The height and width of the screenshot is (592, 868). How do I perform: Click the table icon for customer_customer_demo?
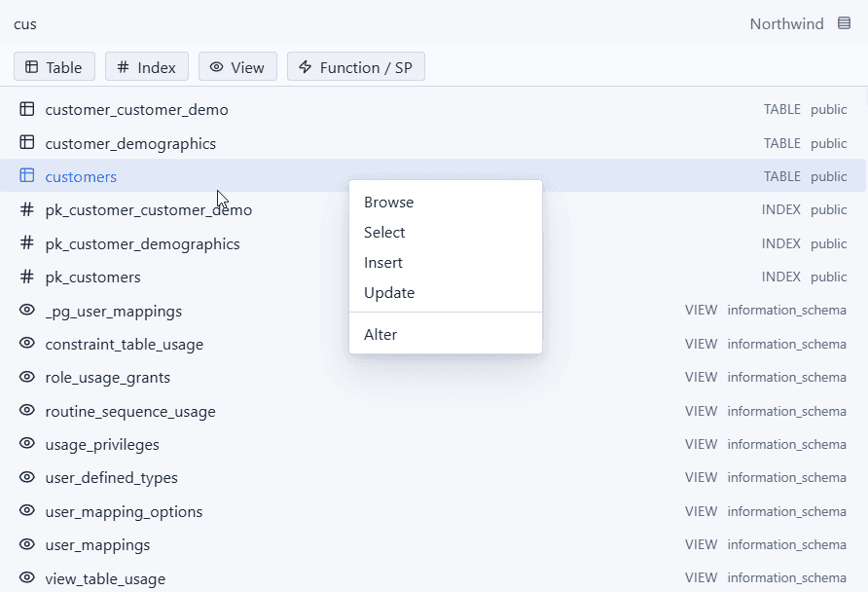[x=26, y=109]
